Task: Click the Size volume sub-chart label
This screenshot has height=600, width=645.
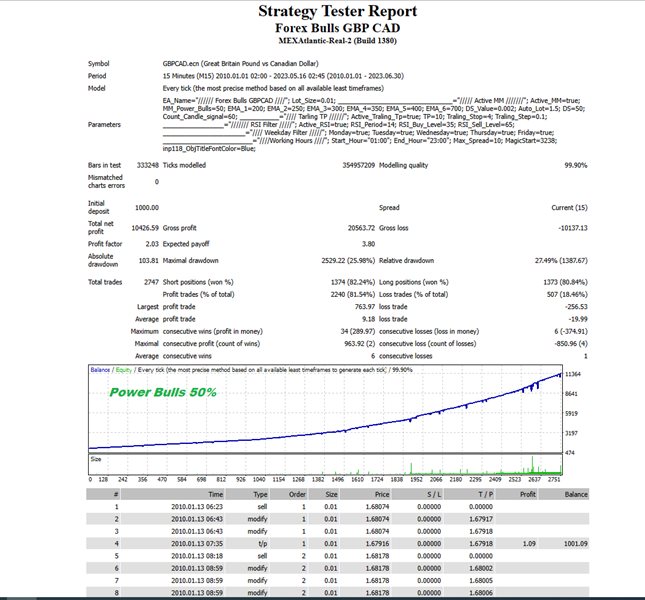Action: [97, 460]
